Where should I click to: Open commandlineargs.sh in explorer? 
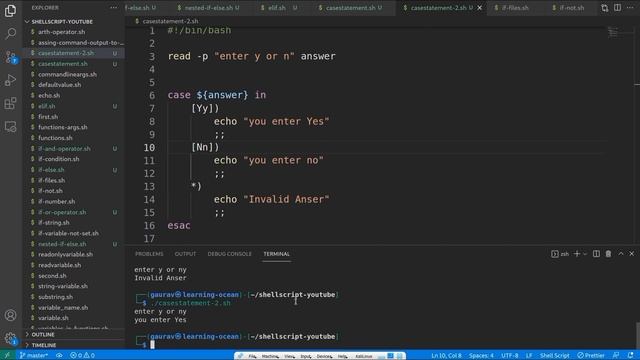[67, 74]
